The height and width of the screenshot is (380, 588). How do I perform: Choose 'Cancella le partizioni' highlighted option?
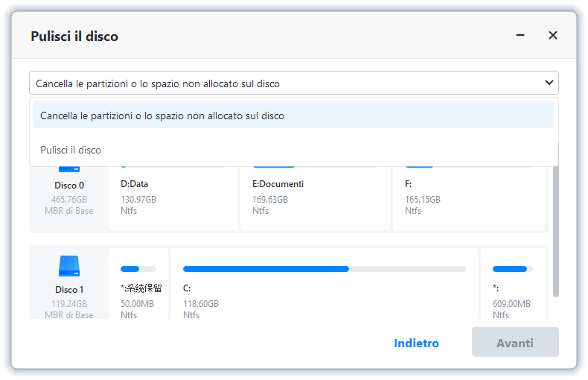[x=293, y=115]
